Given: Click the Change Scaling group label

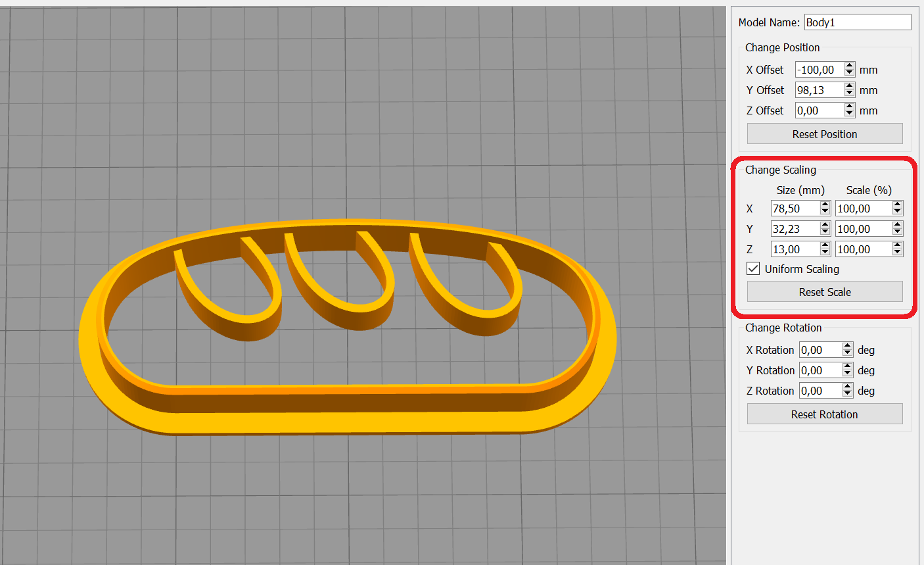Looking at the screenshot, I should (781, 170).
